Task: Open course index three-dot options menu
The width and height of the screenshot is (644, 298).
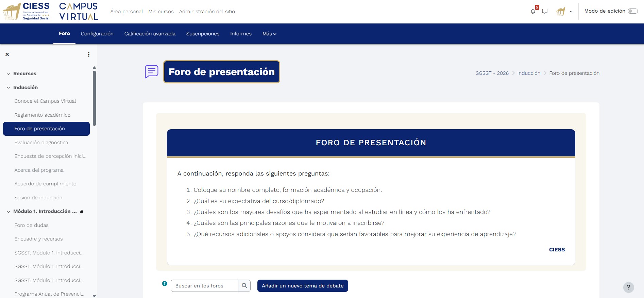Action: point(89,54)
